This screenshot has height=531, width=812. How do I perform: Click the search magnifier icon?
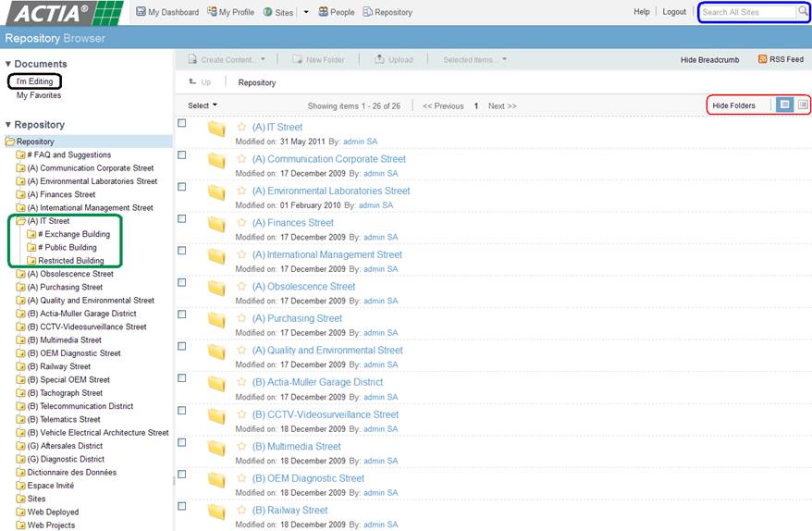(x=802, y=12)
